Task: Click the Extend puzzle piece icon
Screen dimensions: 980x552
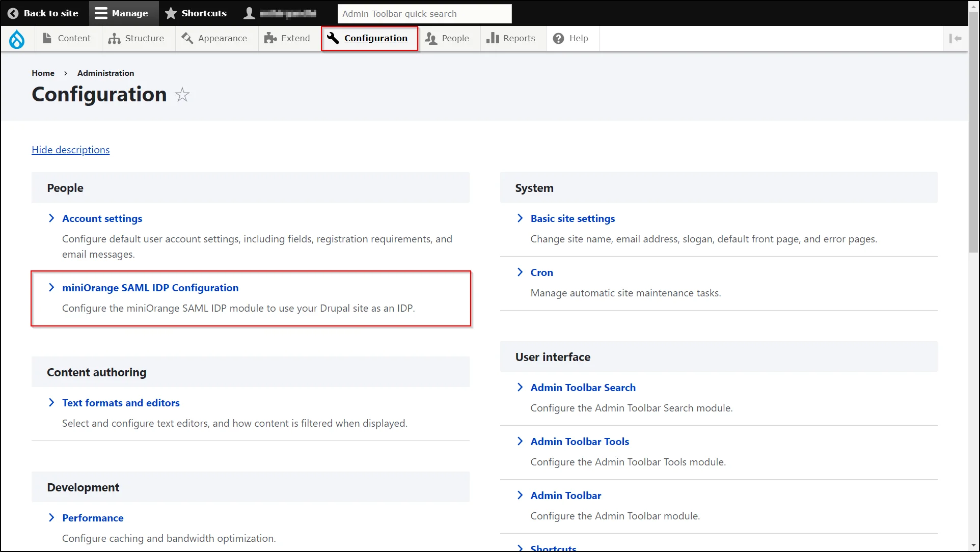Action: (270, 38)
